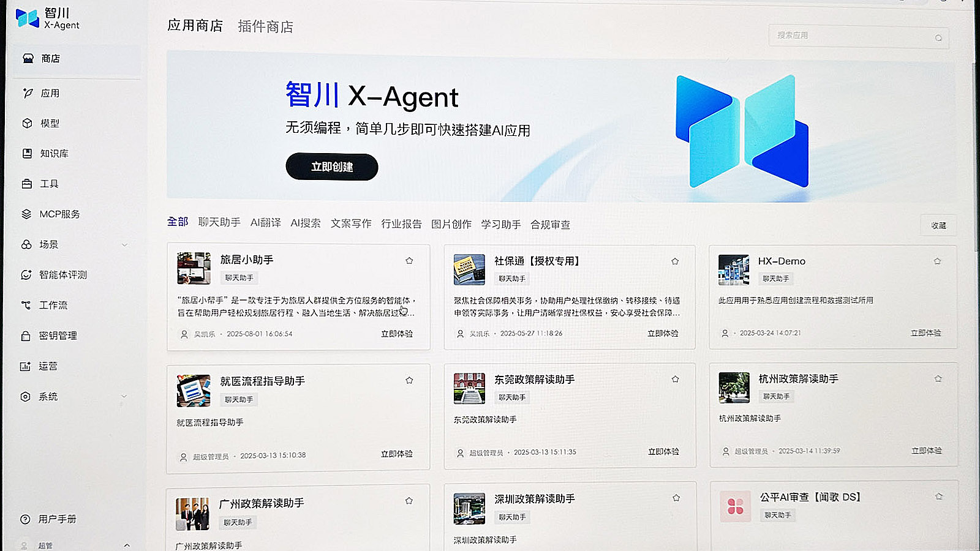
Task: Star the HX-Demo app card
Action: 937,261
